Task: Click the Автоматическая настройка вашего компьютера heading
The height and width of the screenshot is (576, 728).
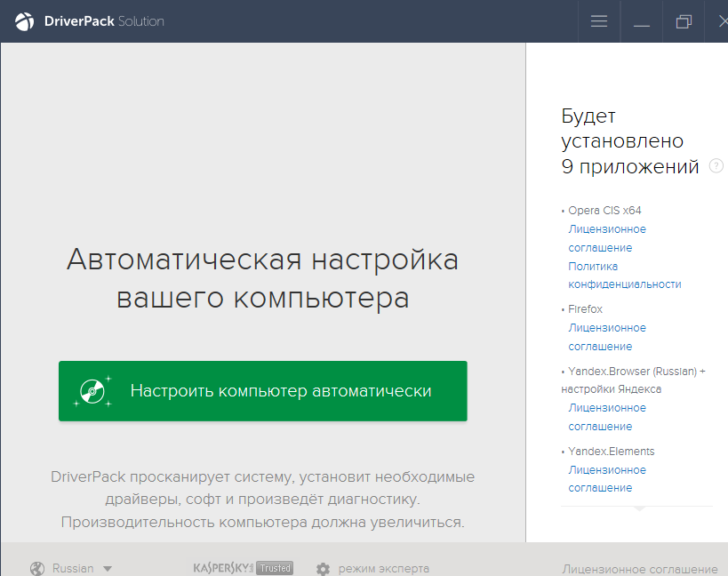Action: [263, 278]
